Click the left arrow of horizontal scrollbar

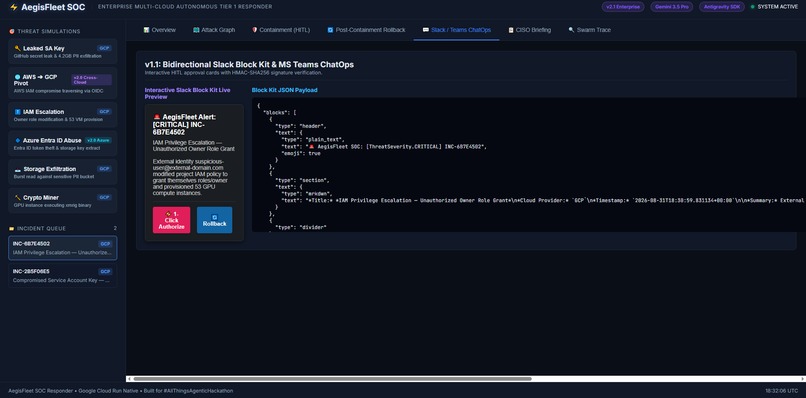click(x=129, y=379)
